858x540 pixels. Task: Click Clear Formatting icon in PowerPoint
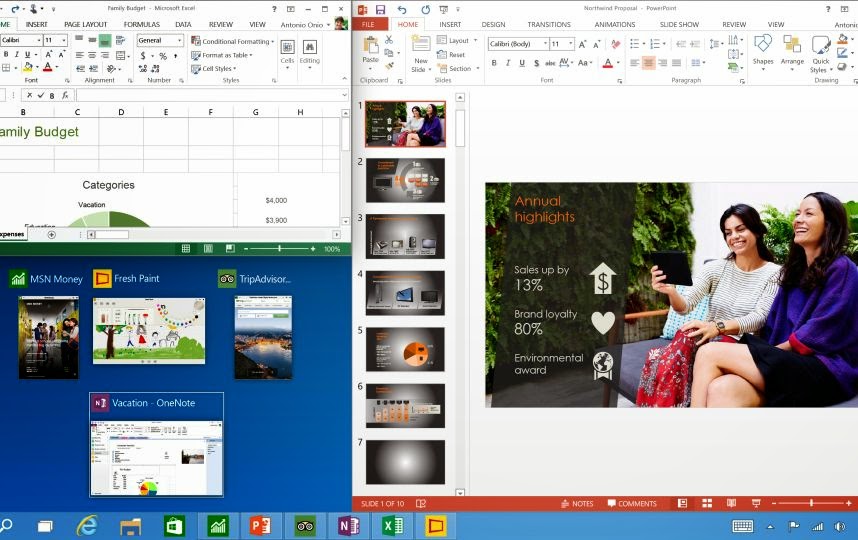[x=616, y=44]
